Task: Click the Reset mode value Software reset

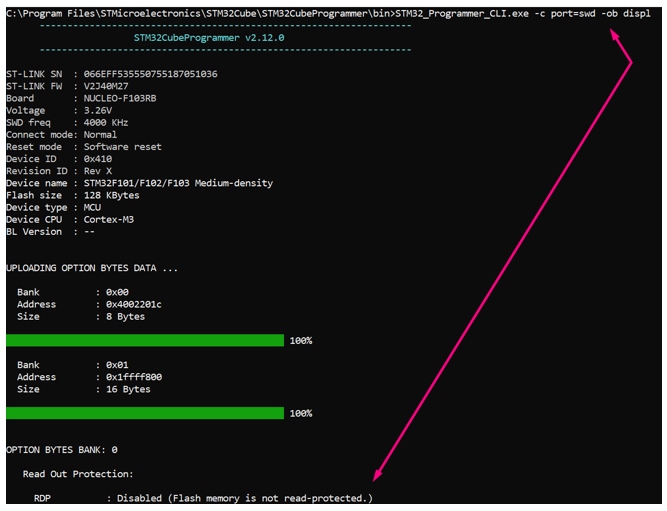Action: pyautogui.click(x=123, y=147)
